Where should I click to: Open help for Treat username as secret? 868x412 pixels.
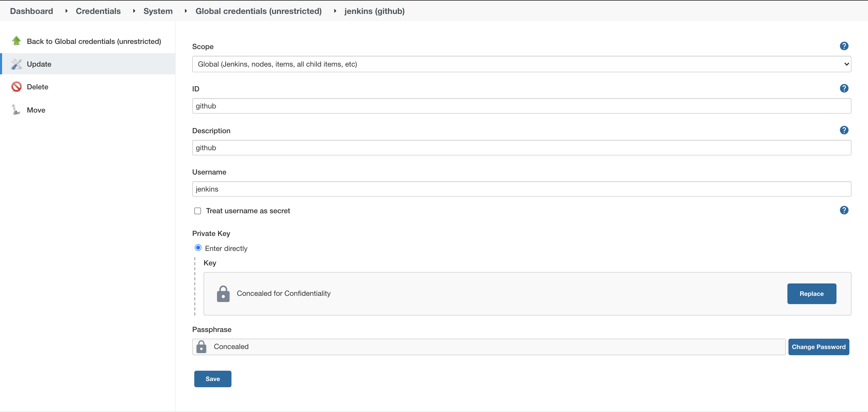pyautogui.click(x=844, y=210)
